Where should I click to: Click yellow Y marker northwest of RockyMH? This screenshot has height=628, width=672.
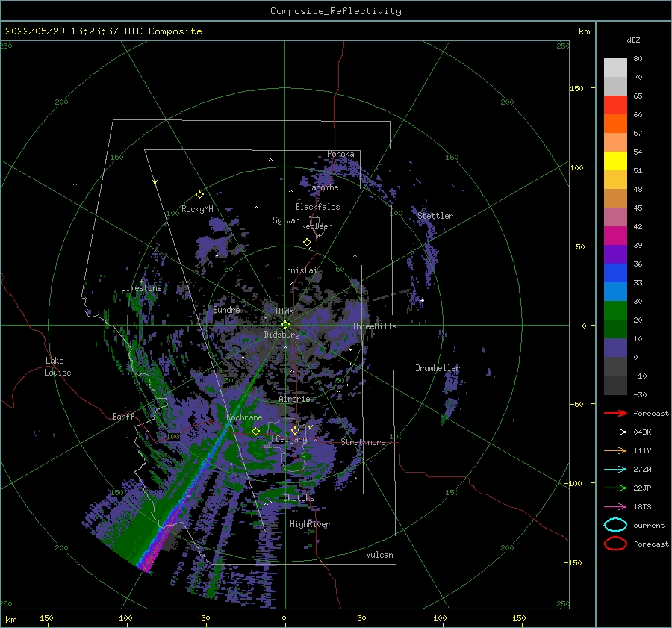pyautogui.click(x=155, y=182)
